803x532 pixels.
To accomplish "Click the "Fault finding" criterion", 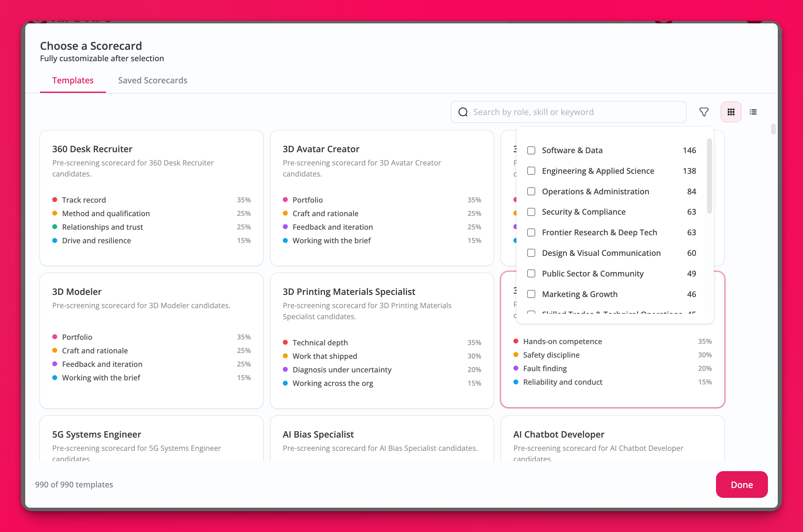I will (x=545, y=368).
